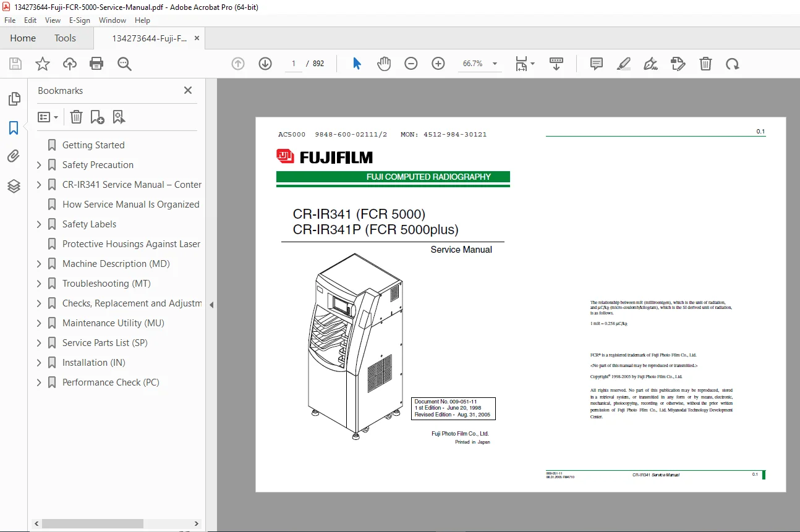Select the Troubleshooting (MT) bookmark label
Screen dimensions: 800x532
click(106, 284)
